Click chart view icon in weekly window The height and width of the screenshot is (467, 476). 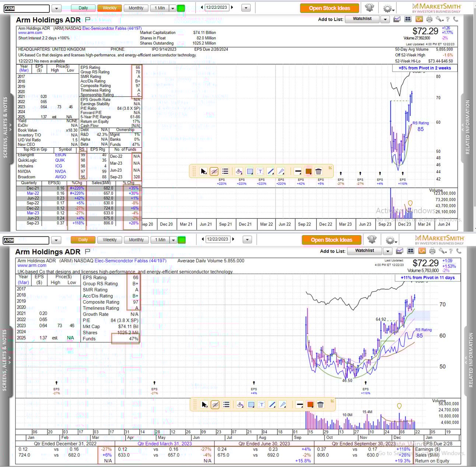397,19
